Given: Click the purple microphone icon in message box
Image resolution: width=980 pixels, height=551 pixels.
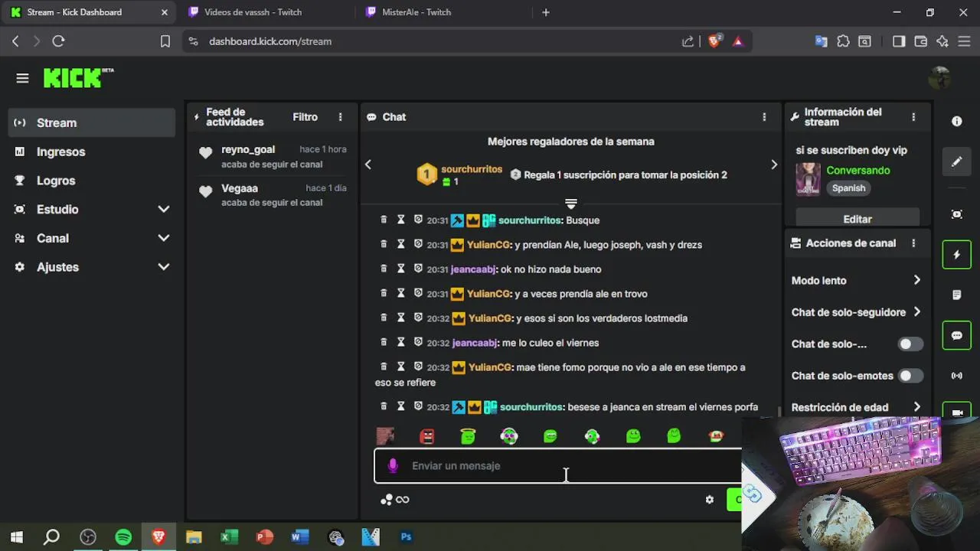Looking at the screenshot, I should (393, 465).
